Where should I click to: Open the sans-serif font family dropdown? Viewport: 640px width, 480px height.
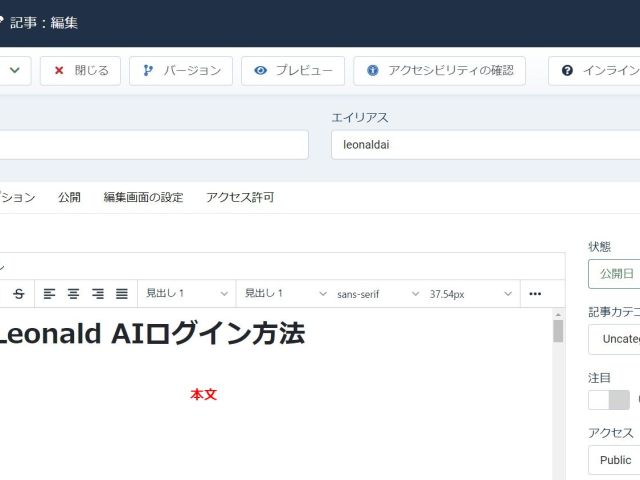(x=378, y=294)
